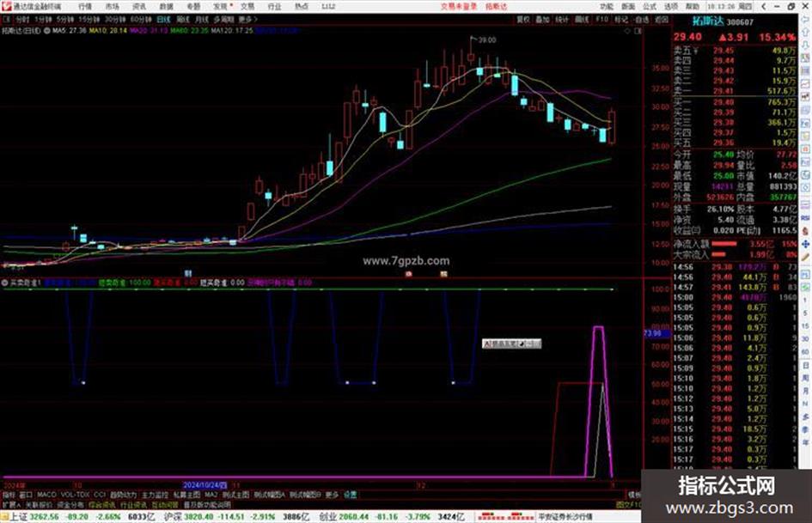Image resolution: width=812 pixels, height=523 pixels.
Task: Click the date marker 2024/10/24 on timeline
Action: pos(205,485)
